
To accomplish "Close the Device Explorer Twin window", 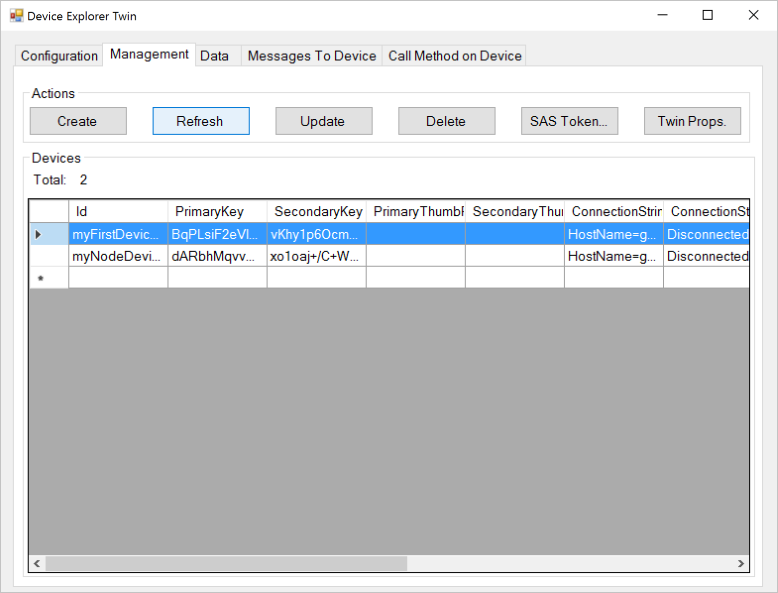I will [753, 15].
